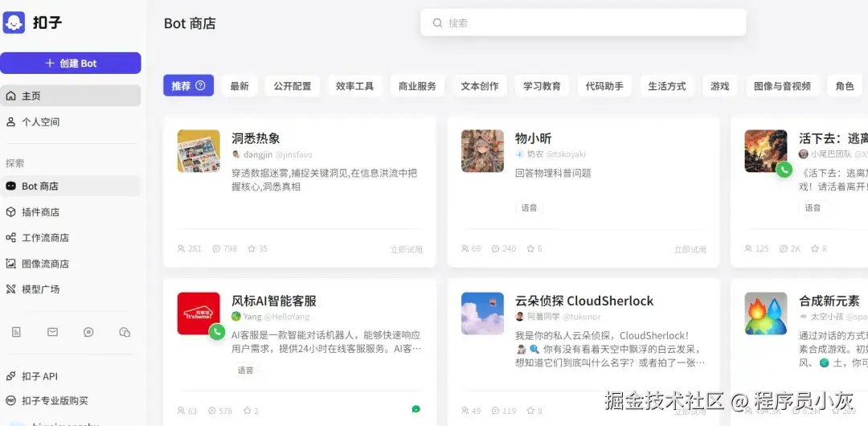868x426 pixels.
Task: Click 立即试用 on 物小昕 card
Action: click(x=690, y=249)
